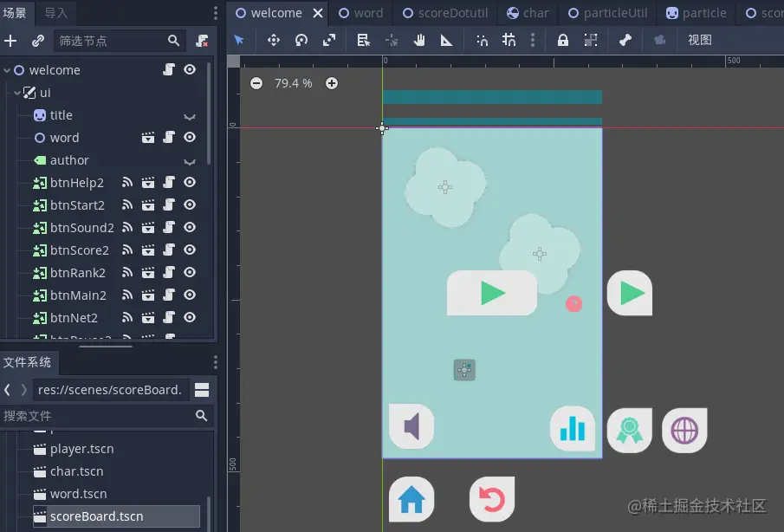Open the 视图 view menu
Viewport: 784px width, 532px height.
[699, 40]
